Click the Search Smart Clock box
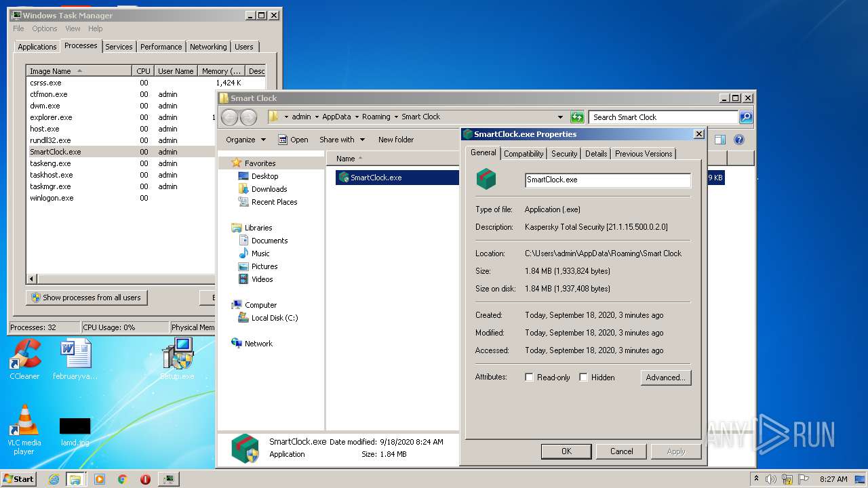 [x=663, y=117]
